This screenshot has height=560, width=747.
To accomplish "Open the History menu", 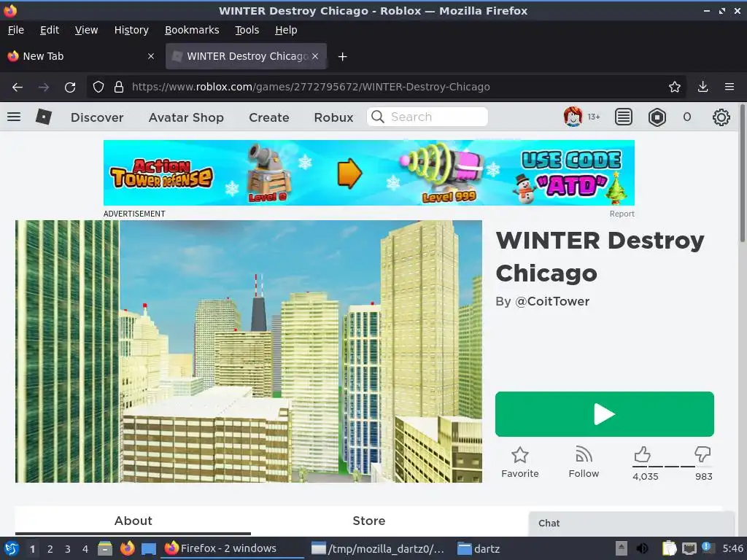I will (x=131, y=30).
